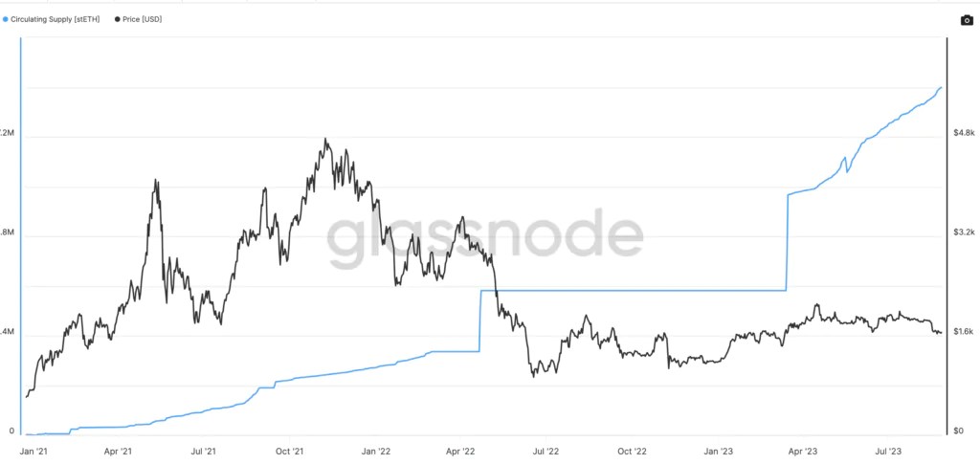The image size is (980, 464).
Task: Select the Apr '21 x-axis label
Action: pos(118,451)
